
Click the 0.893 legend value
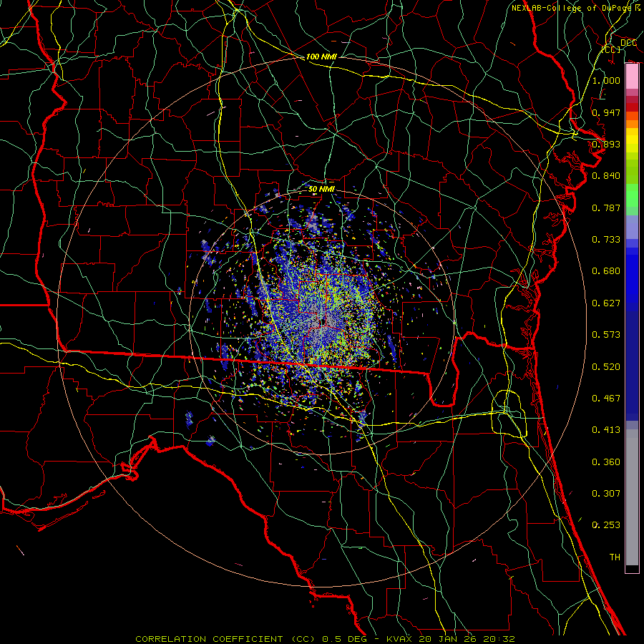click(x=606, y=144)
